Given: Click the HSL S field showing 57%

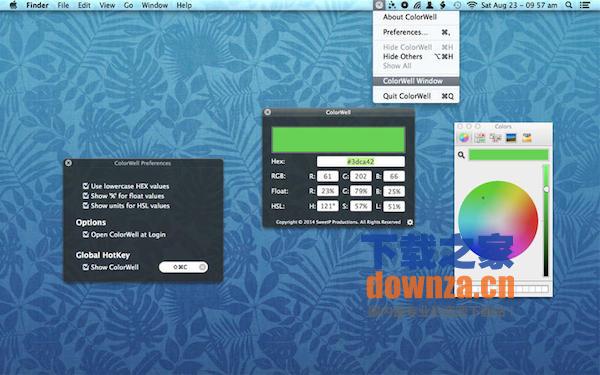Looking at the screenshot, I should [x=361, y=206].
